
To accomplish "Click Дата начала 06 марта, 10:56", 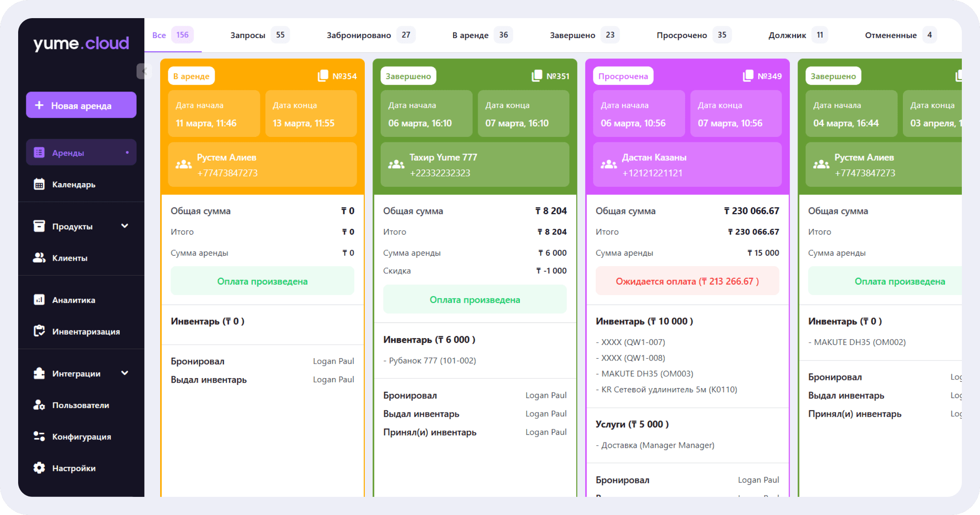I will tap(639, 113).
